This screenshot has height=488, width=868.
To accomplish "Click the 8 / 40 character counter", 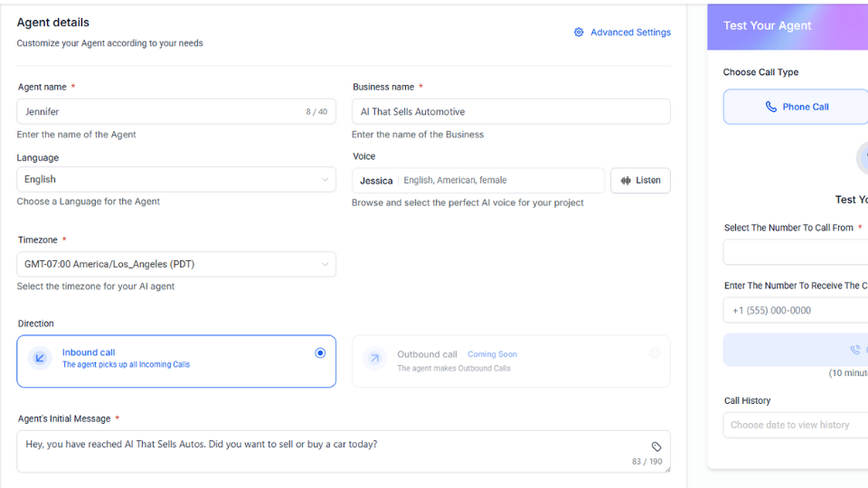I will (316, 112).
